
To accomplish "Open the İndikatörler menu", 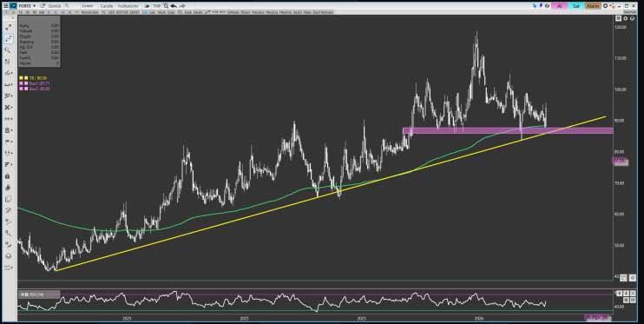I will pos(128,6).
